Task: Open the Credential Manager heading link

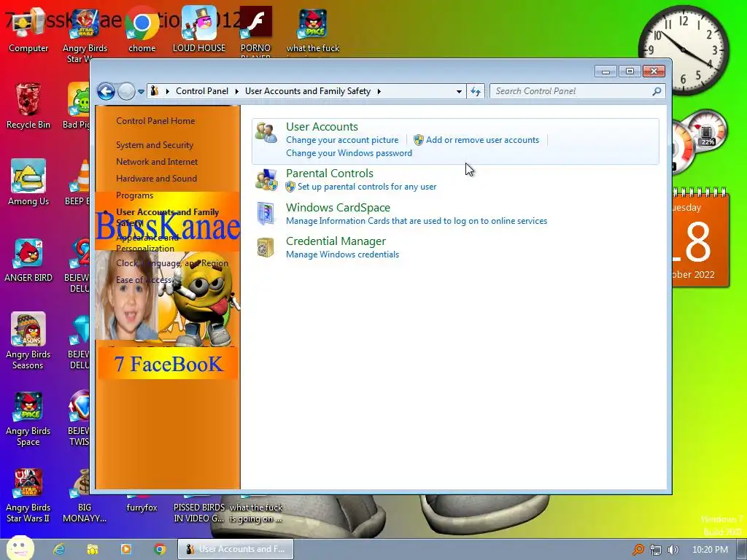Action: pyautogui.click(x=336, y=241)
